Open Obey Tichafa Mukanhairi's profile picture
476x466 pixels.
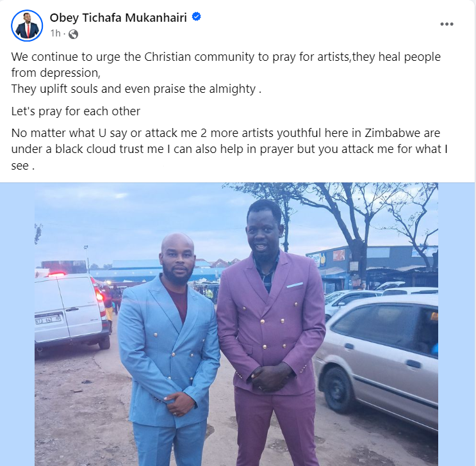point(27,26)
